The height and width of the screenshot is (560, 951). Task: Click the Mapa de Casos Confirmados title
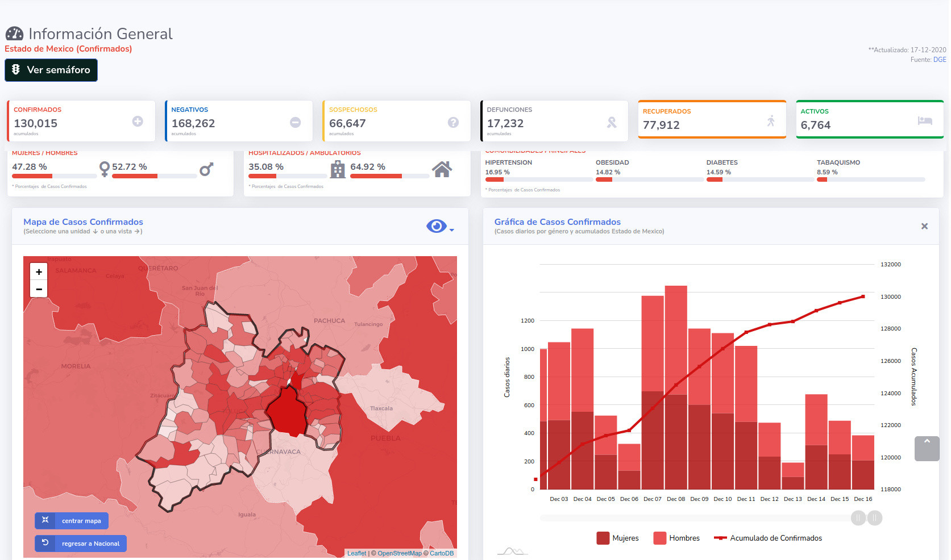(83, 222)
